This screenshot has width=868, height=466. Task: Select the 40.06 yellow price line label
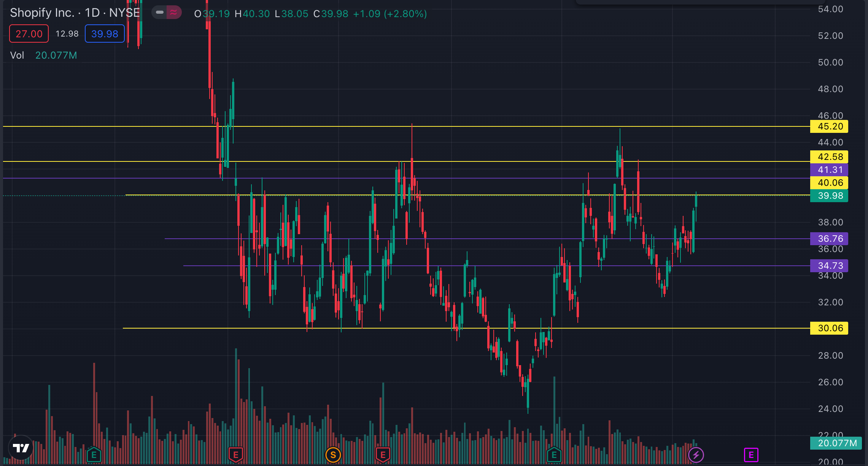coord(829,183)
